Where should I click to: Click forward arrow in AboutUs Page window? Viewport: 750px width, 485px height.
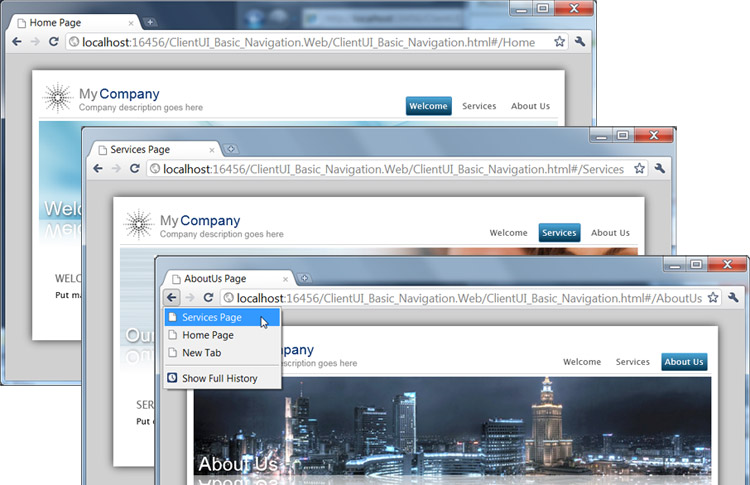190,298
